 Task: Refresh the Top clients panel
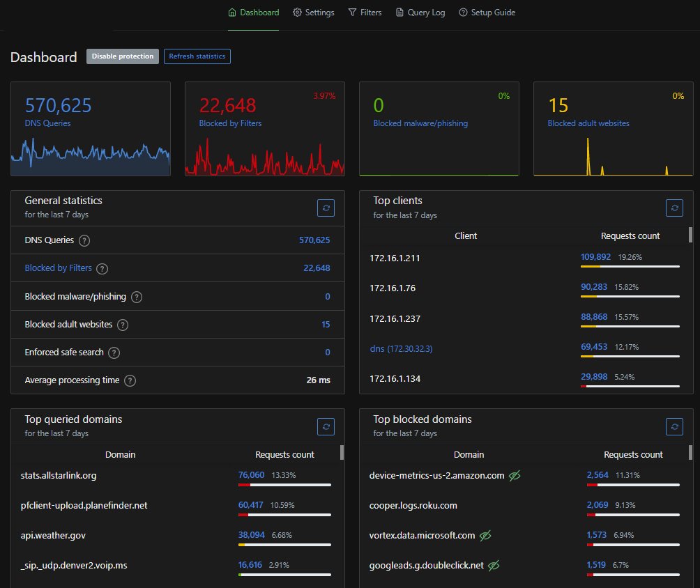pos(674,207)
